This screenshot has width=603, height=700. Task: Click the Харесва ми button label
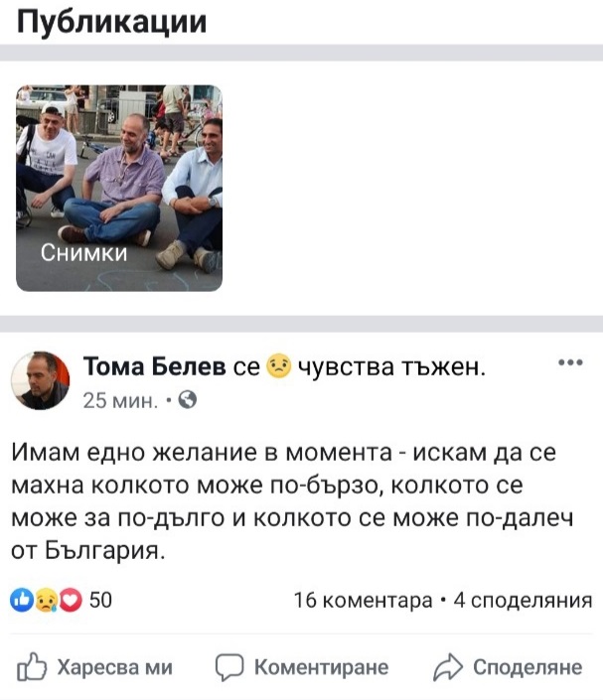coord(115,667)
